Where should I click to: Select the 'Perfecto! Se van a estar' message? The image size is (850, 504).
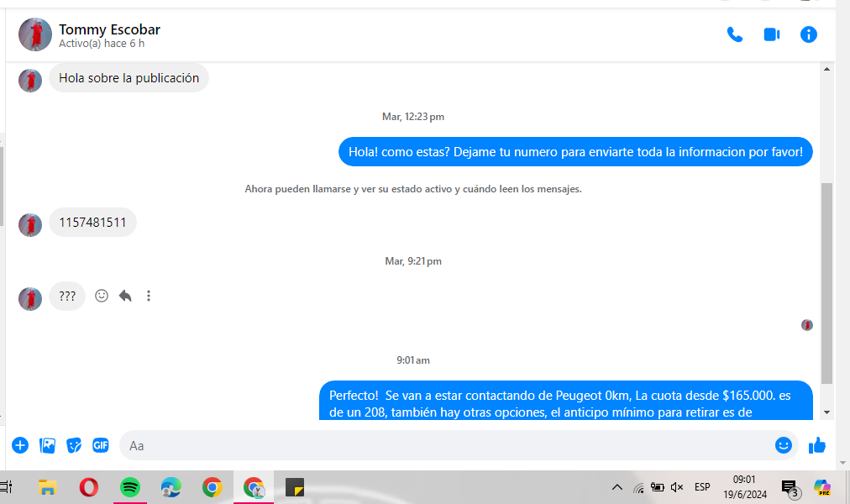tap(566, 401)
